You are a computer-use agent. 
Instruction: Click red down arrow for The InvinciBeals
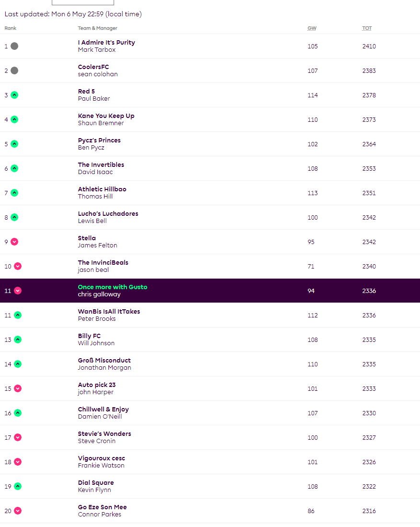pos(18,266)
